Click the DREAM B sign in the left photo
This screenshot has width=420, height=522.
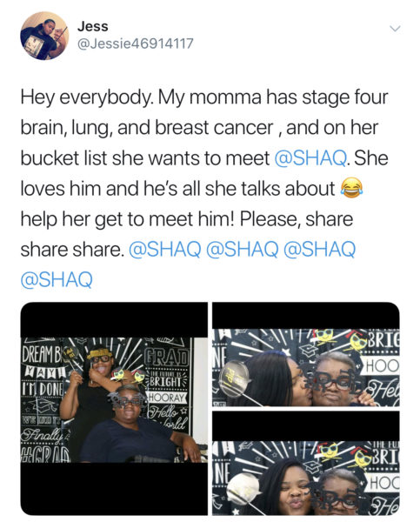click(x=43, y=356)
